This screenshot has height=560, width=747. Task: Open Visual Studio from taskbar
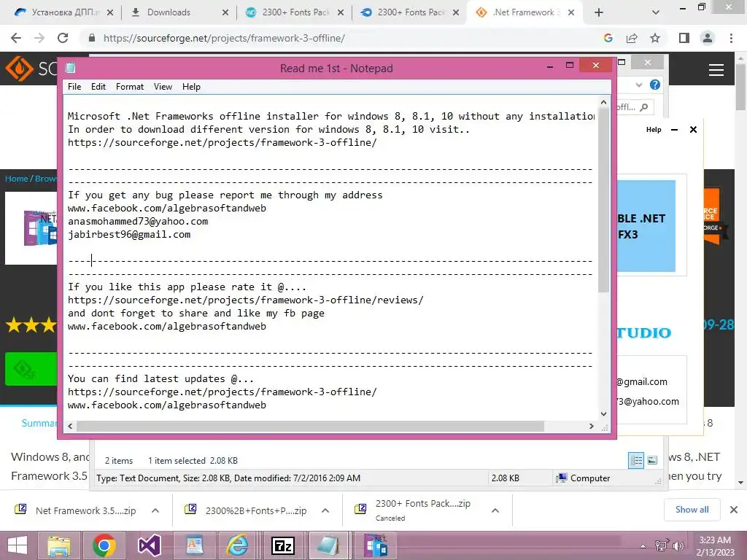149,545
